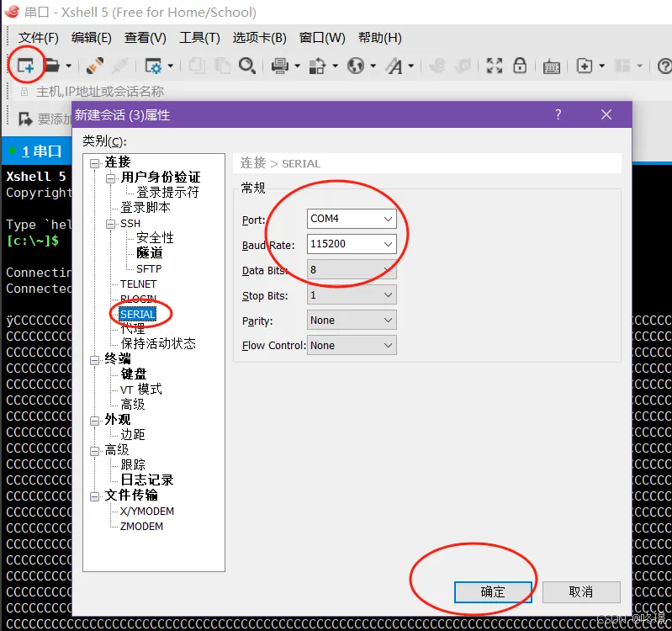Screen dimensions: 672x631
Task: Collapse the 连接 tree node
Action: (x=94, y=163)
